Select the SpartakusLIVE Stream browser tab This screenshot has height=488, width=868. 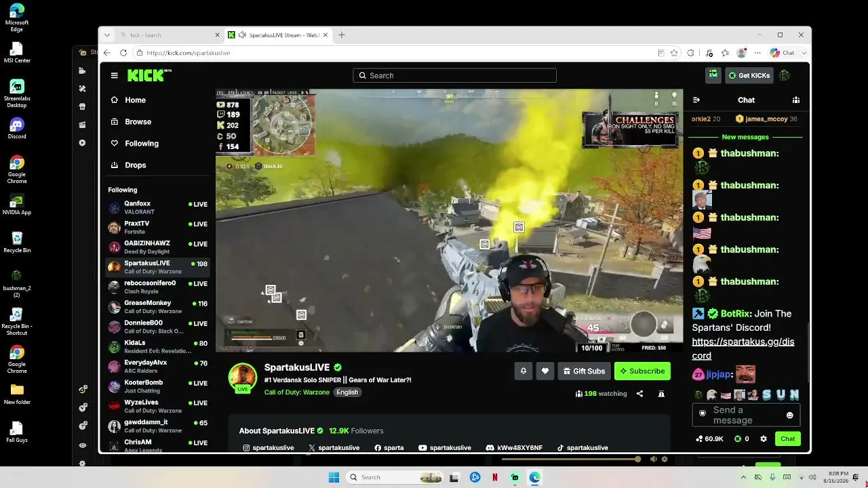[277, 35]
